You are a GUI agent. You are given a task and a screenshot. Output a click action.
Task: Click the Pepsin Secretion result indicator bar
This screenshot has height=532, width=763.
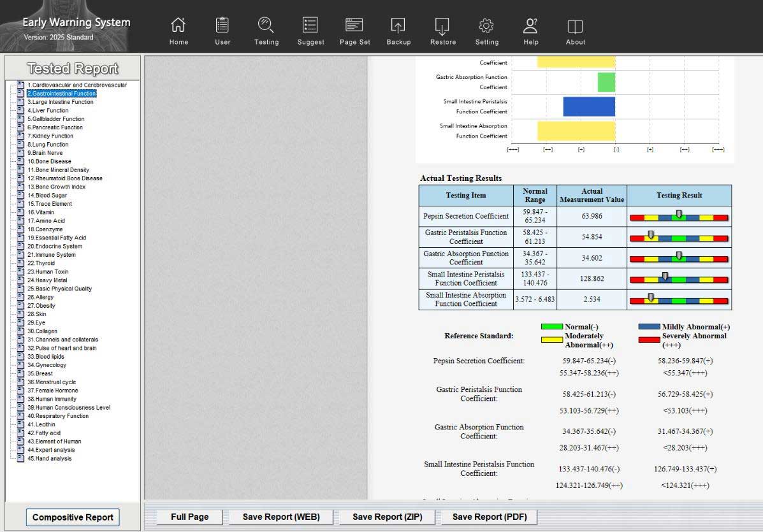click(678, 217)
